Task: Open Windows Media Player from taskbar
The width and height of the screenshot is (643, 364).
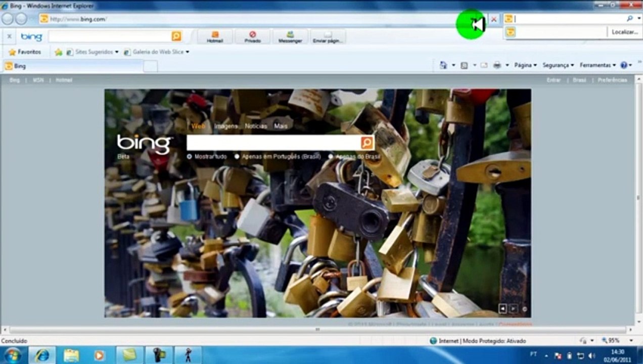Action: 100,355
